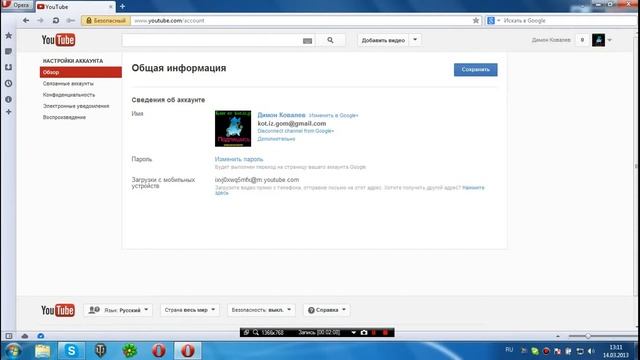Open Связанные аккаунты settings section
Image resolution: width=640 pixels, height=360 pixels.
pyautogui.click(x=68, y=83)
